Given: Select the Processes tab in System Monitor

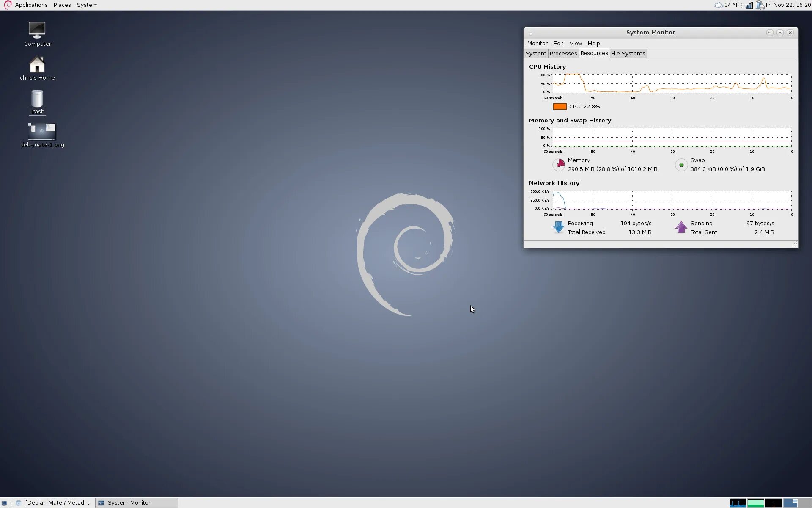Looking at the screenshot, I should point(562,53).
